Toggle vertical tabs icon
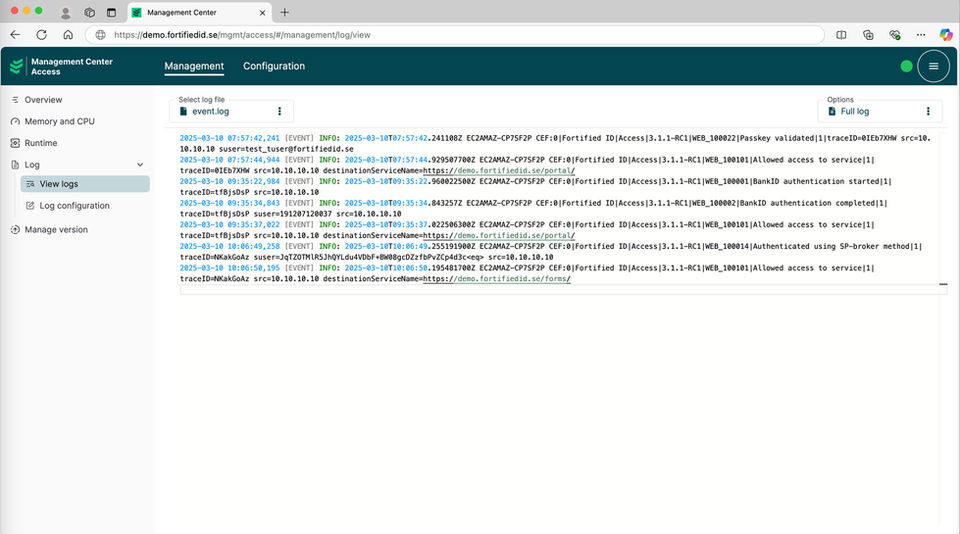The height and width of the screenshot is (534, 960). pyautogui.click(x=111, y=12)
